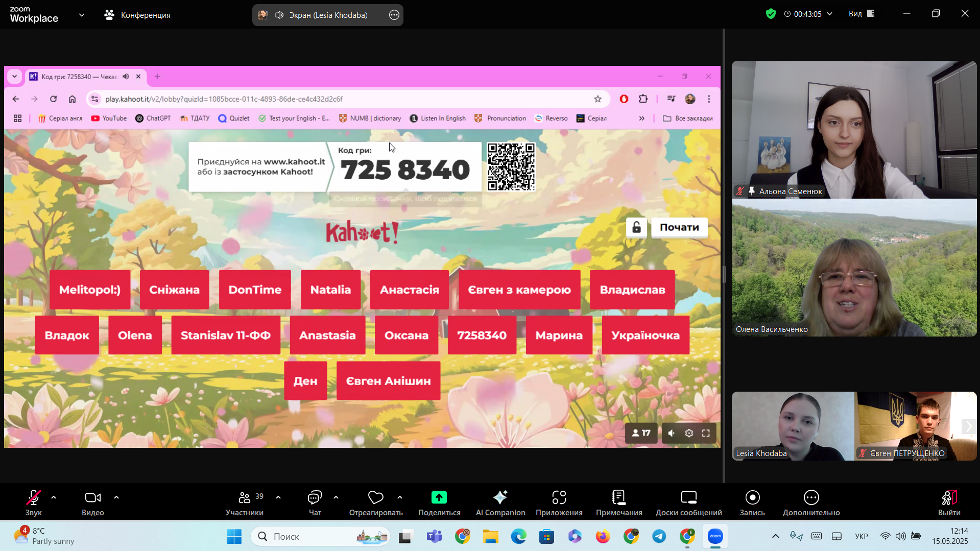The height and width of the screenshot is (551, 980).
Task: Open AI Companion
Action: tap(500, 502)
